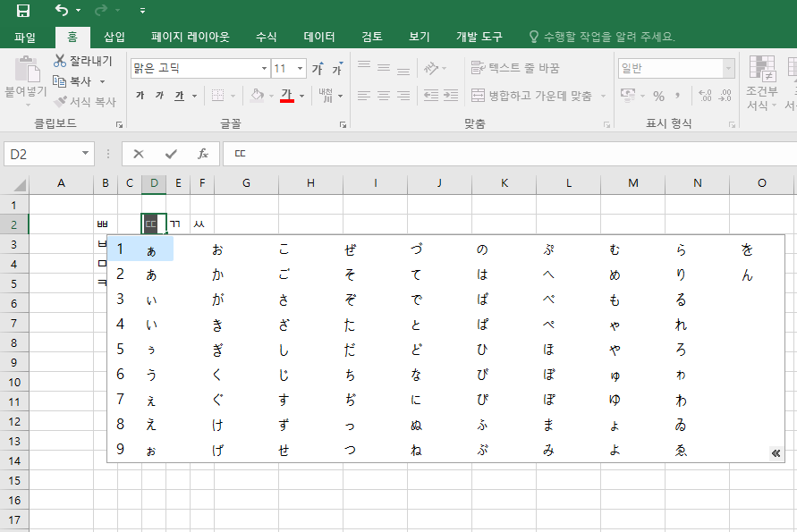Viewport: 797px width, 532px height.
Task: Click the percent style icon
Action: (658, 96)
